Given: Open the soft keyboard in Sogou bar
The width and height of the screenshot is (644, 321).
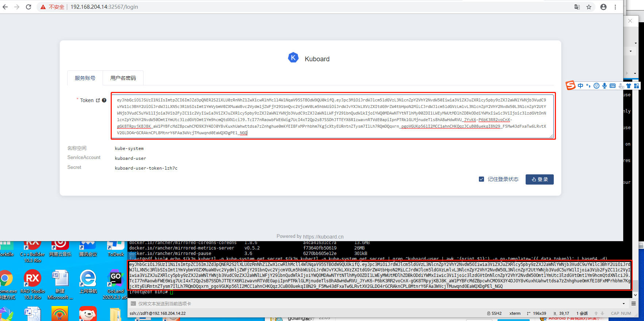Looking at the screenshot, I should point(613,86).
